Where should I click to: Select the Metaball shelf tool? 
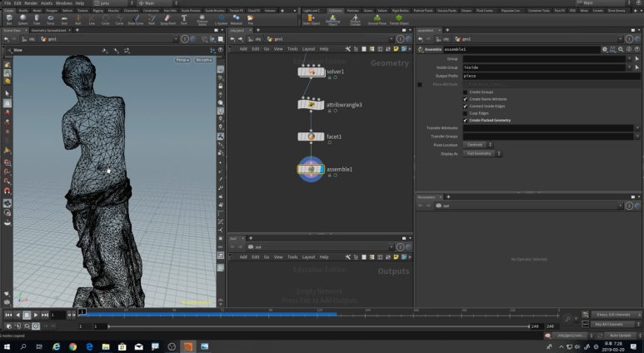point(236,19)
